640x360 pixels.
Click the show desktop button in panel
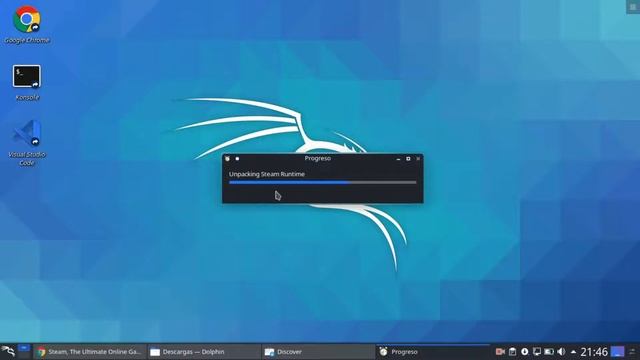coord(618,351)
